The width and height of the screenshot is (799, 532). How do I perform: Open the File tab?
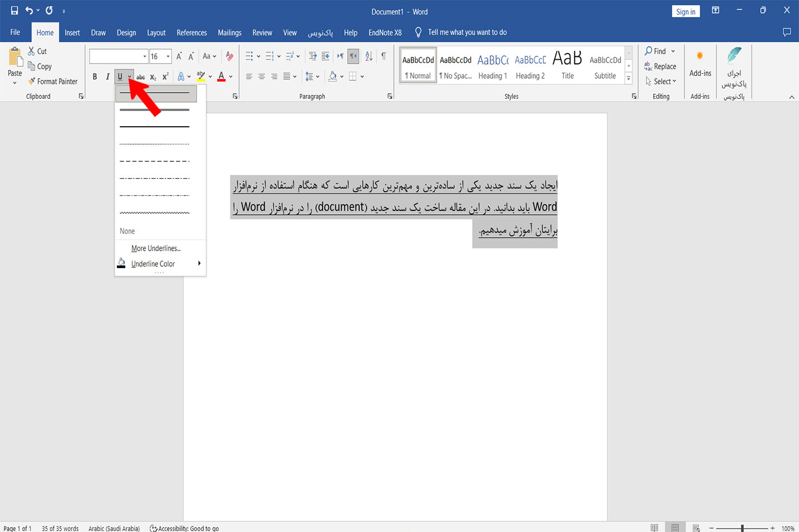pos(15,32)
